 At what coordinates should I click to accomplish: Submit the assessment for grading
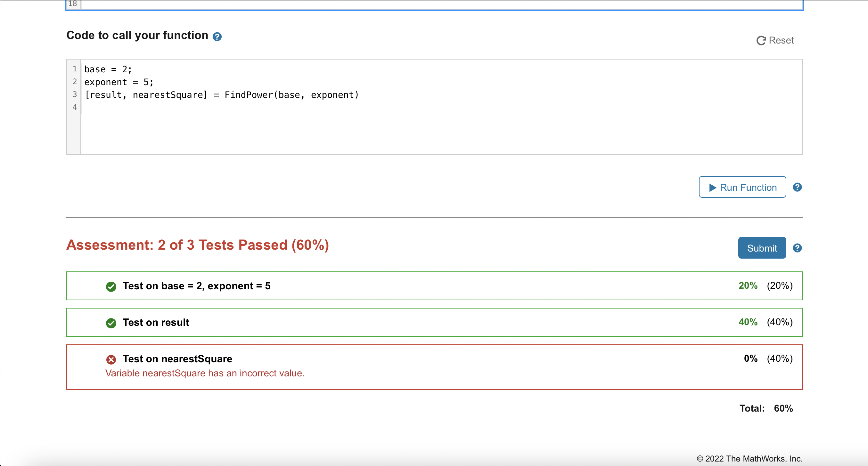click(762, 248)
